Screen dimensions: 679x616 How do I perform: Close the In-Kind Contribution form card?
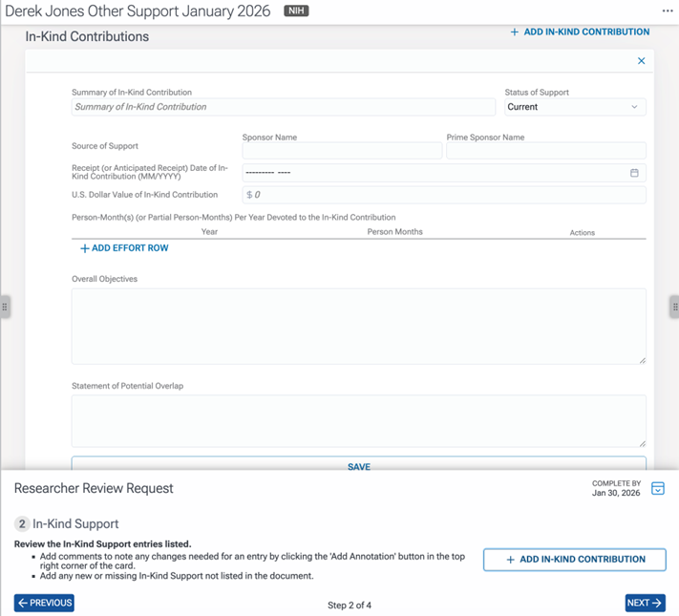641,61
